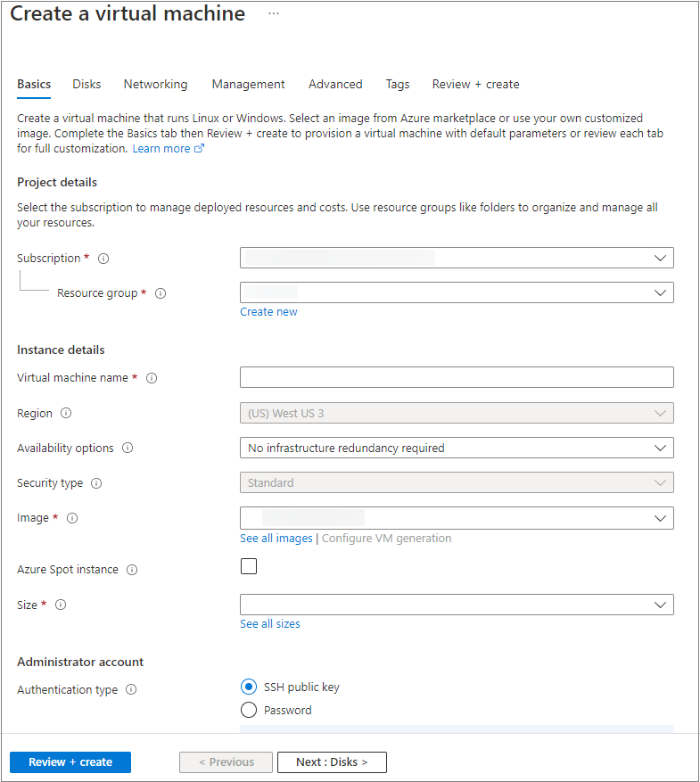
Task: Click the Subscription info icon
Action: 103,259
